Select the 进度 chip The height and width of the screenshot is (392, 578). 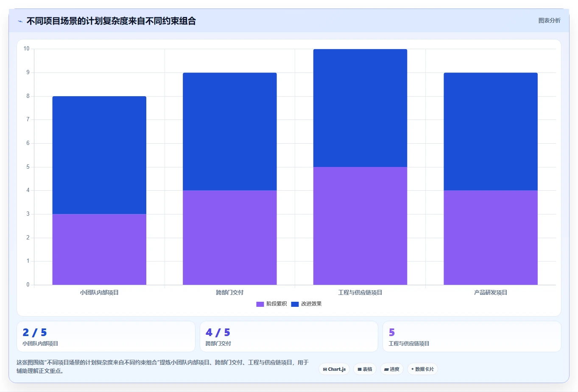[x=392, y=369]
